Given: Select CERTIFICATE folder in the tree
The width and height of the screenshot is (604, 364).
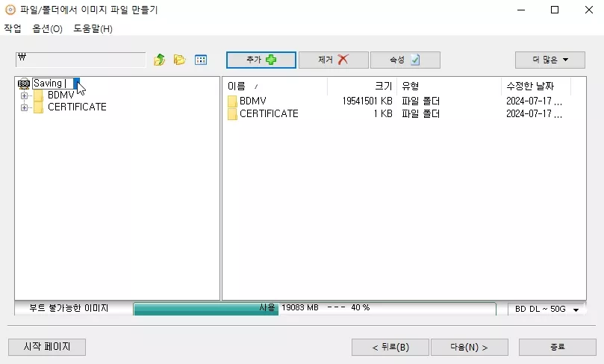Looking at the screenshot, I should click(77, 107).
